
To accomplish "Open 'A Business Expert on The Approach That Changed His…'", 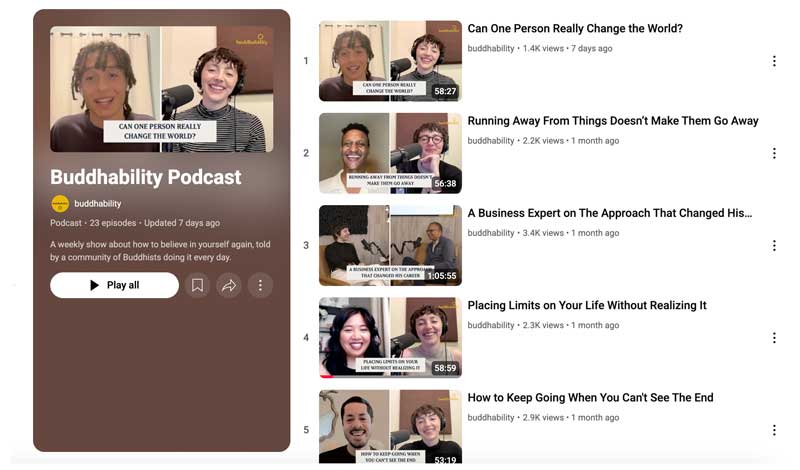I will [x=610, y=213].
